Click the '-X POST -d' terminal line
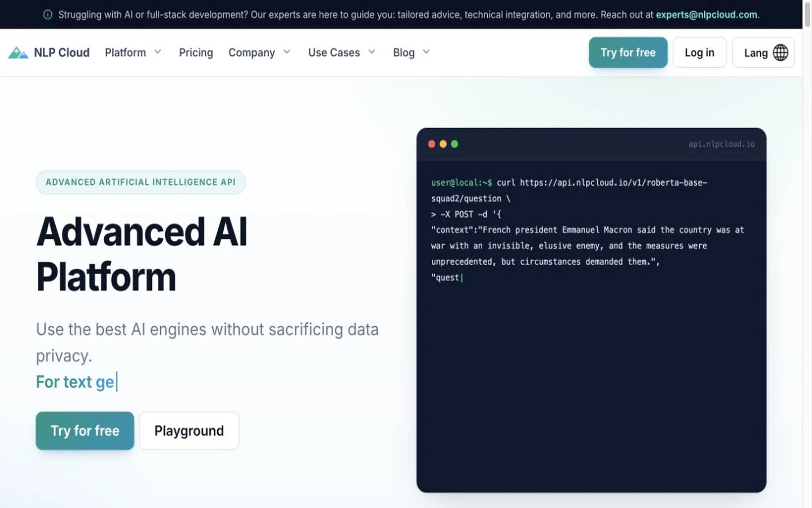 pos(466,214)
